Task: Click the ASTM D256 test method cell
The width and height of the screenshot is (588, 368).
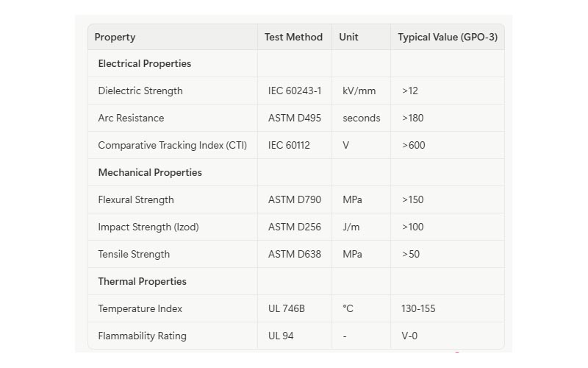Action: point(295,227)
